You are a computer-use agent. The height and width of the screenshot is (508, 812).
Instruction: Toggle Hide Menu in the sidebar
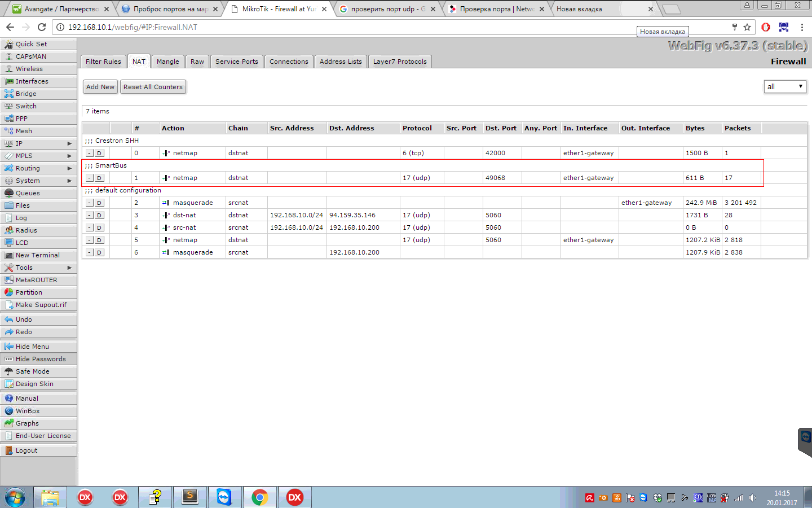[x=38, y=347]
